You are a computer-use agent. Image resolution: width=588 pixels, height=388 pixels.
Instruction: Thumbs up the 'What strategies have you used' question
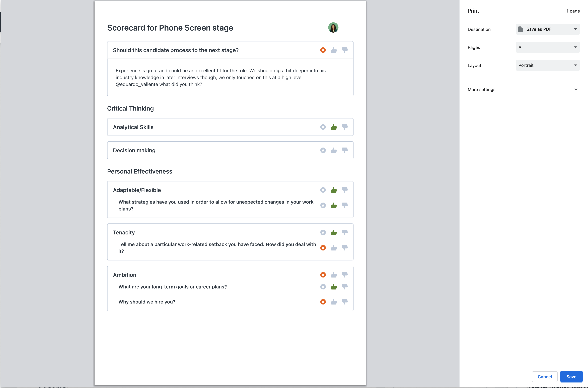pyautogui.click(x=334, y=205)
